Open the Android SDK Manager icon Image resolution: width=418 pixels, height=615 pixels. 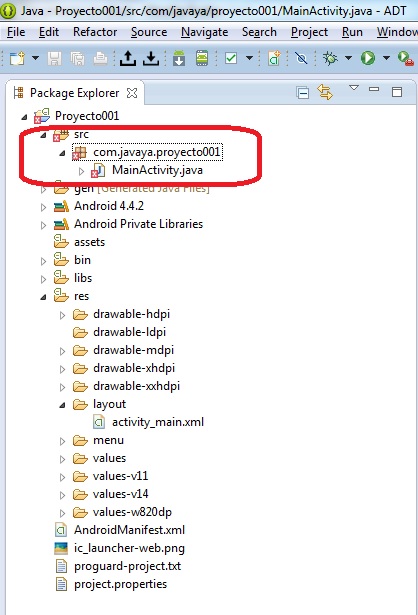(x=179, y=58)
